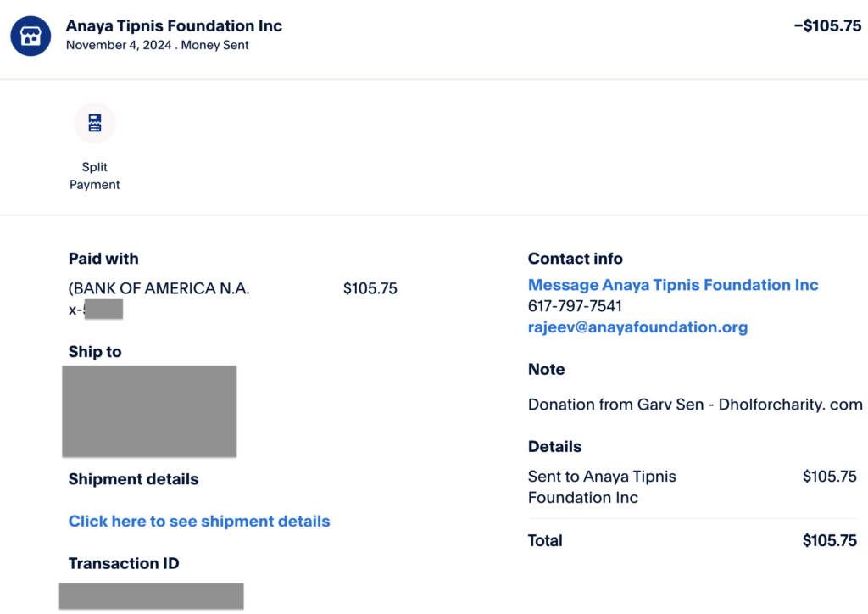
Task: Click the −$105.75 amount in the header
Action: [826, 25]
